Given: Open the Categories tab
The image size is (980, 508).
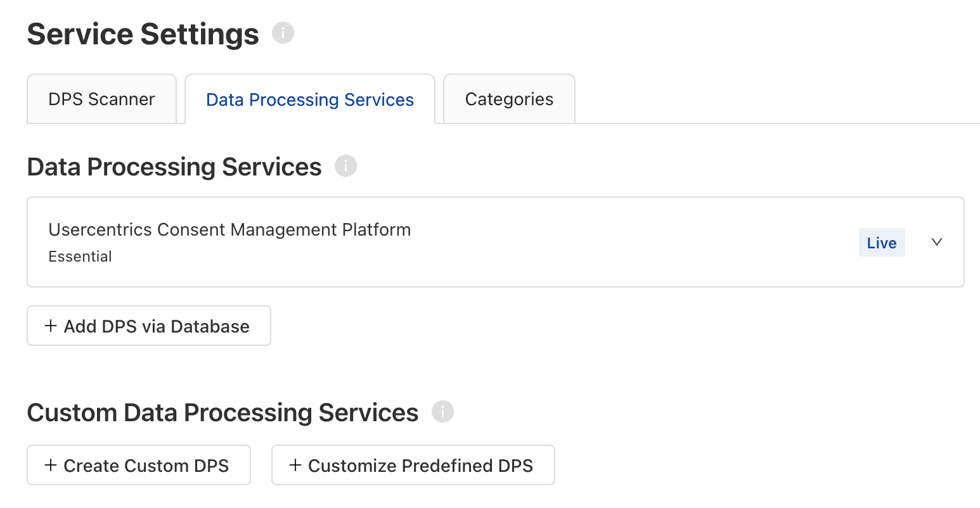Looking at the screenshot, I should pyautogui.click(x=508, y=99).
